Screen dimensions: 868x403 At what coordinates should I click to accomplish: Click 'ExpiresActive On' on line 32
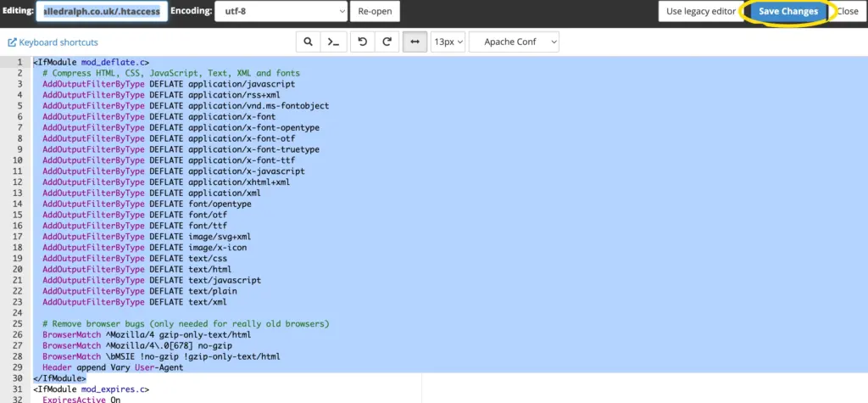[81, 399]
